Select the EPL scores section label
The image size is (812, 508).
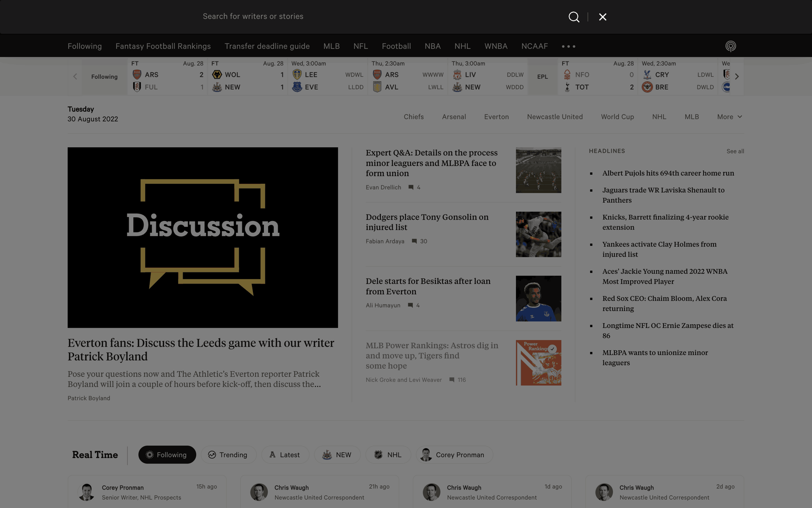543,77
